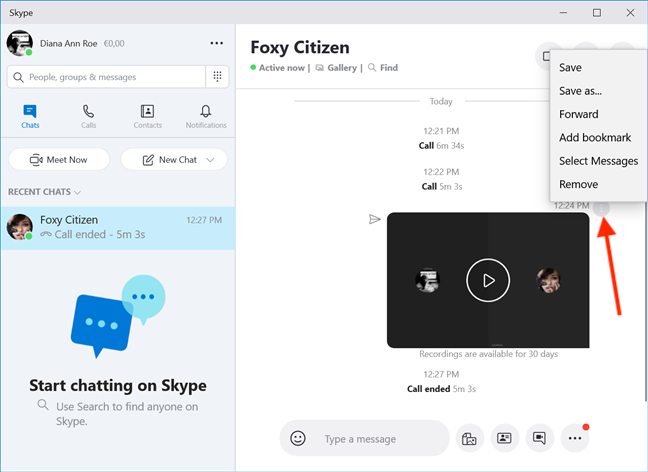Start a Meet Now session
The image size is (648, 472).
[x=59, y=160]
